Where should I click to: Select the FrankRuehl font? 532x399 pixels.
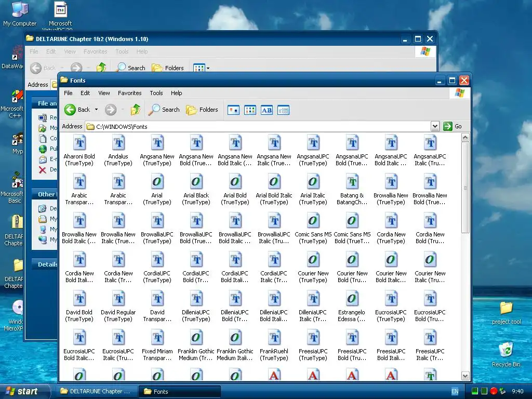click(274, 345)
